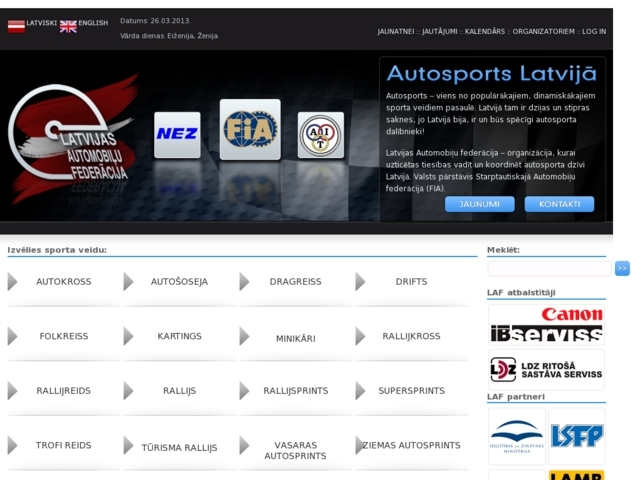Submit search with the >> button
640x480 pixels.
[x=622, y=268]
